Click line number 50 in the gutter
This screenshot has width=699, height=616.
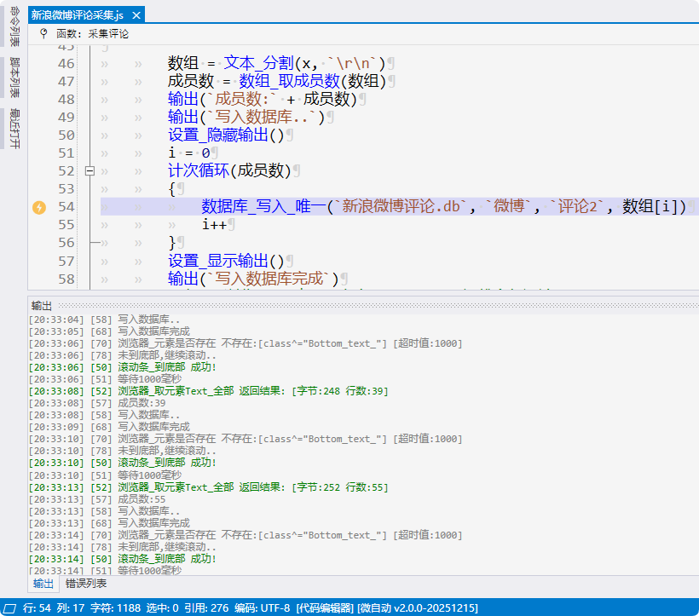click(x=65, y=135)
